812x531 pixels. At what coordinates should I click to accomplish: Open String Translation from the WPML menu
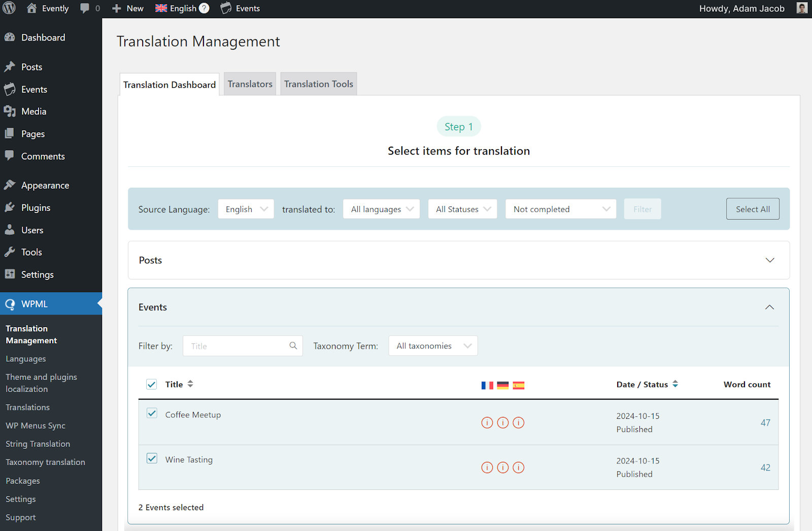coord(38,443)
